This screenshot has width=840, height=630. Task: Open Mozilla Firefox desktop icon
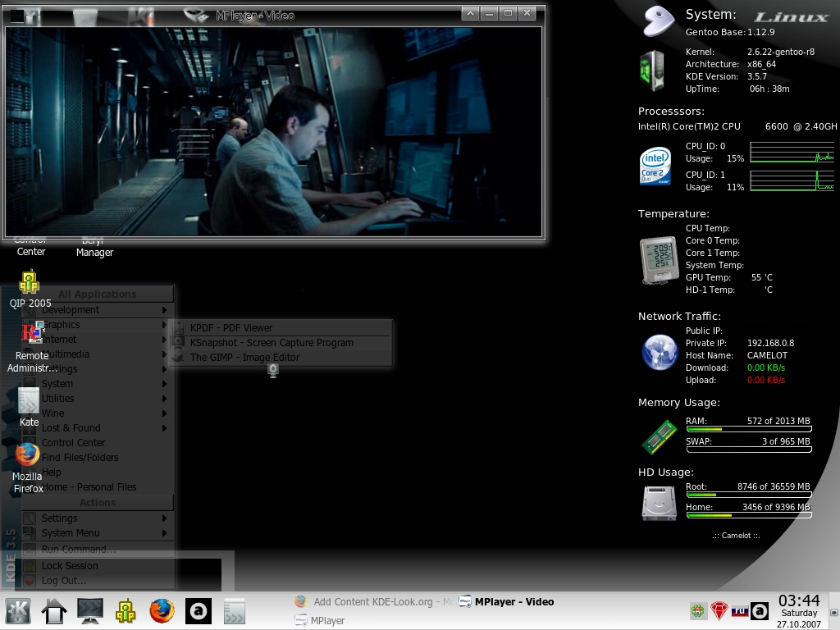click(28, 468)
